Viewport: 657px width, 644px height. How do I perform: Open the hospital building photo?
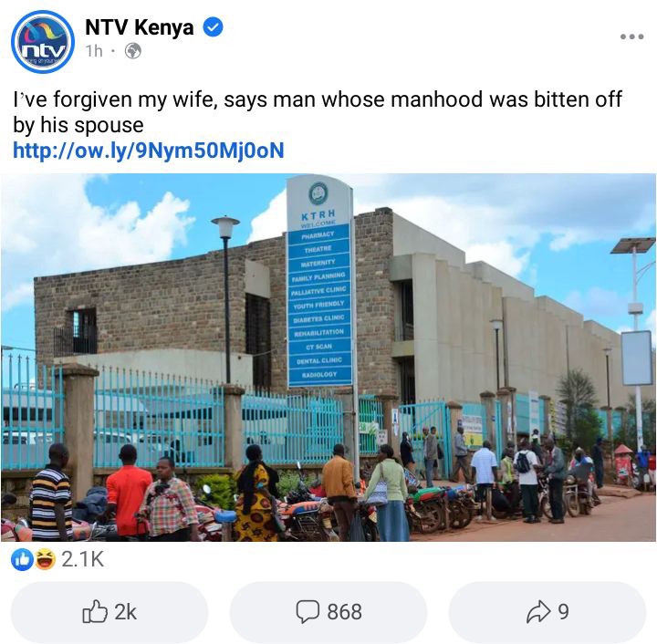[x=328, y=358]
